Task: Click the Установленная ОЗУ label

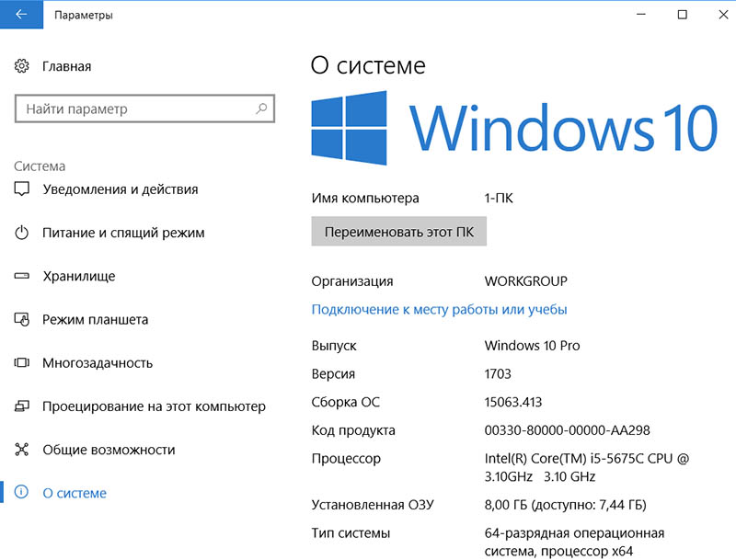Action: click(x=373, y=505)
